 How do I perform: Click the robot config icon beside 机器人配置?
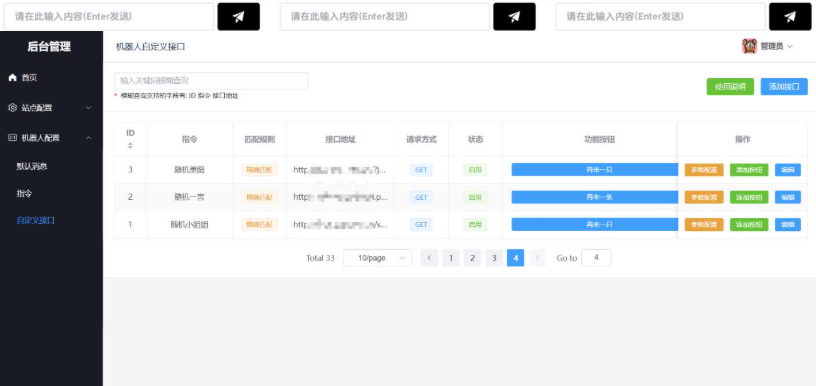click(13, 138)
